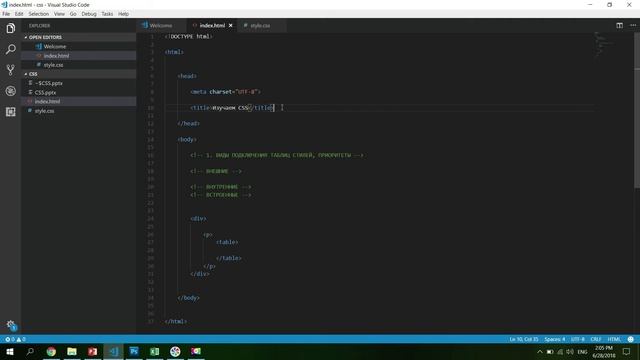Screen dimensions: 640x360
Task: Change indentation via Spaces: 4
Action: [x=555, y=339]
